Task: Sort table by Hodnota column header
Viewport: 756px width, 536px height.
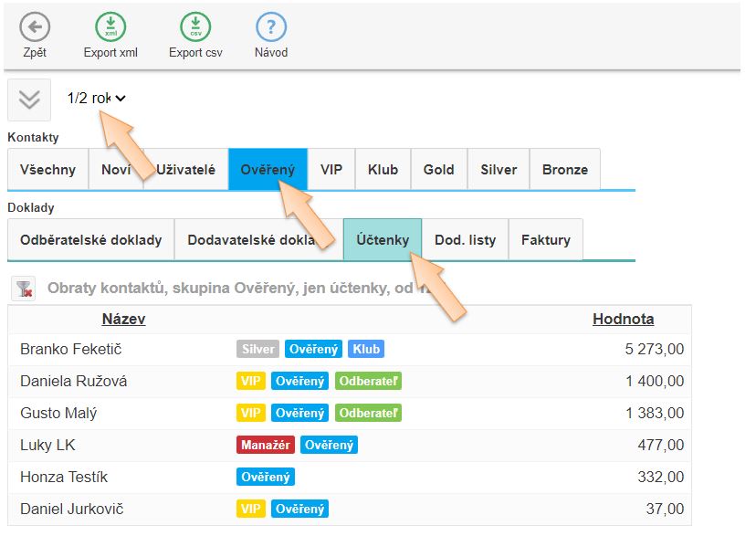Action: click(x=623, y=319)
